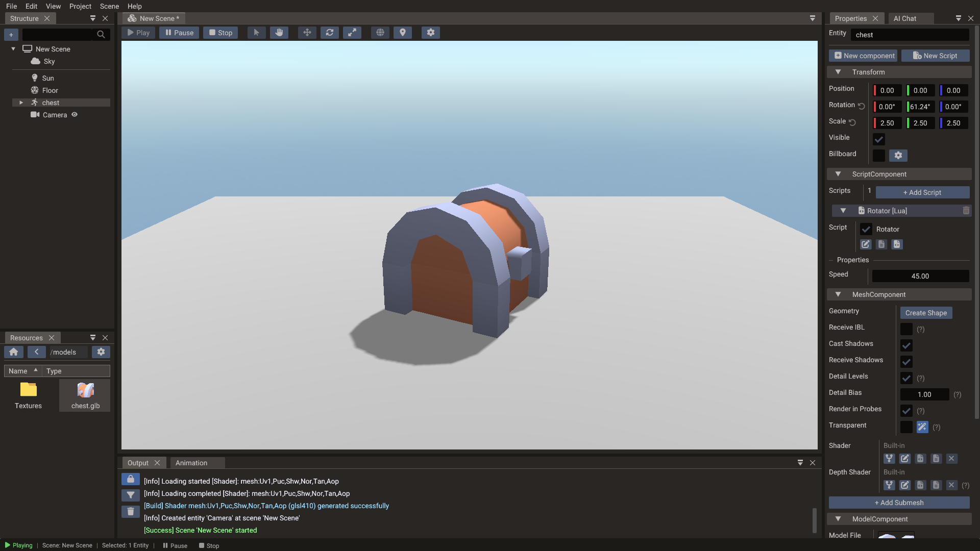
Task: Collapse the Transform section
Action: (838, 72)
